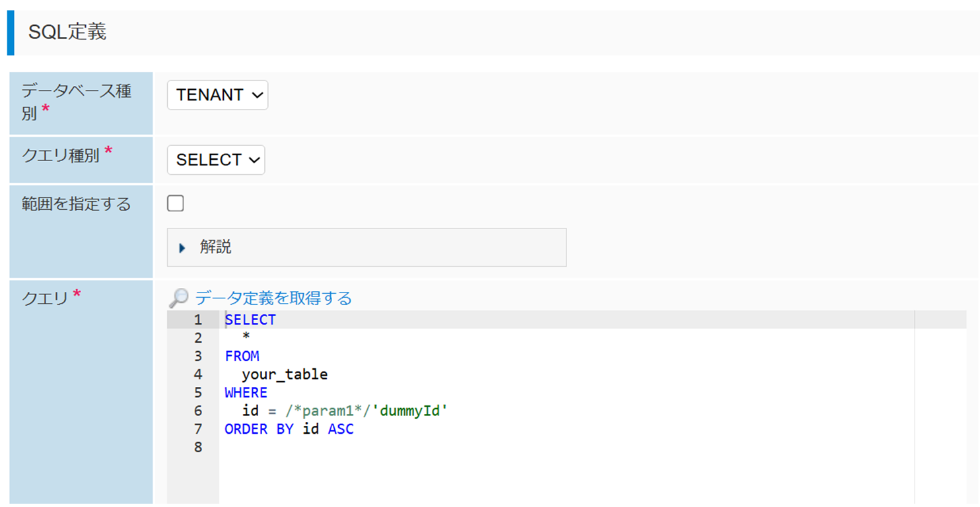Image resolution: width=980 pixels, height=507 pixels.
Task: Click the magnifier icon beside データ定義を取得する
Action: point(178,298)
